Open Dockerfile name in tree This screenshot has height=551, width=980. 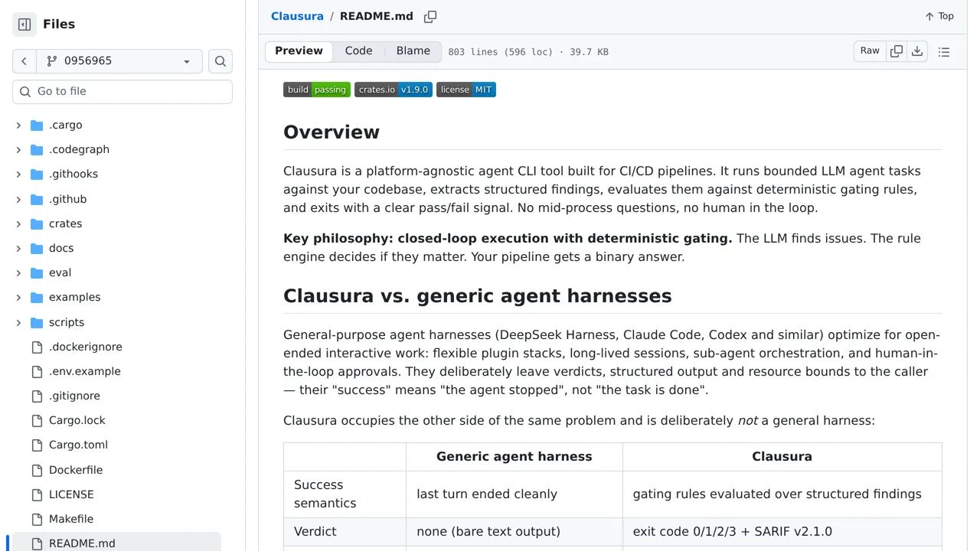click(76, 470)
